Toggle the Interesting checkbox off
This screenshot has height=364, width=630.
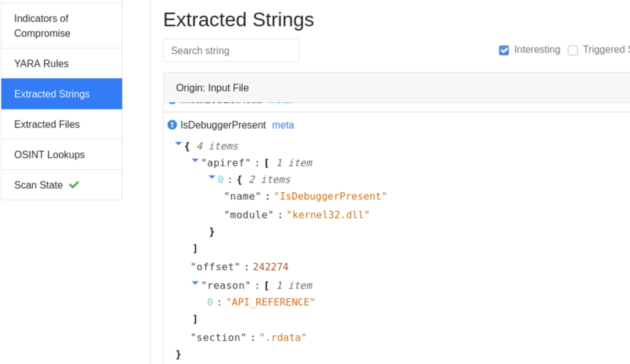click(504, 50)
